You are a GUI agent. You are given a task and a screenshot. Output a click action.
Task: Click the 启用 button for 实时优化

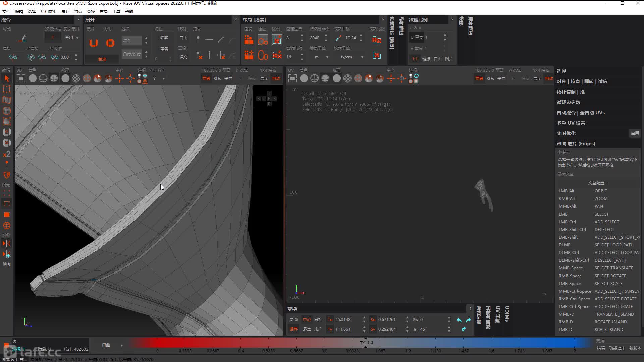(x=635, y=133)
